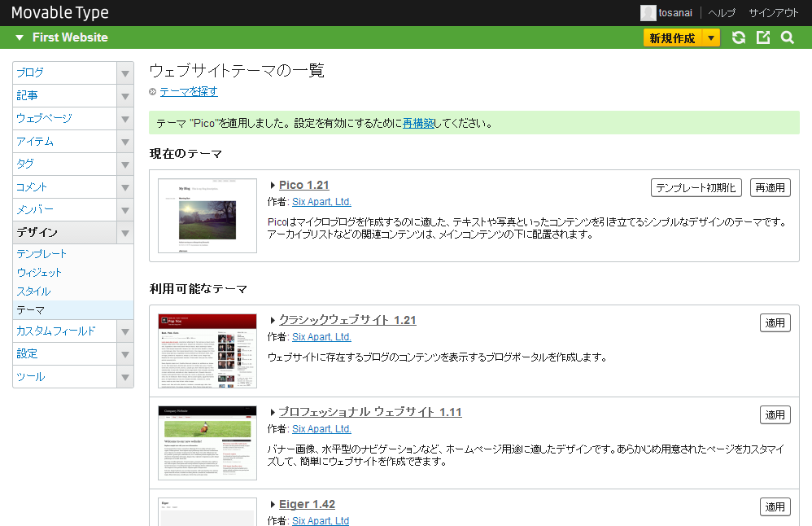Image resolution: width=812 pixels, height=526 pixels.
Task: Apply the クラシックウェブサイト theme
Action: (775, 323)
